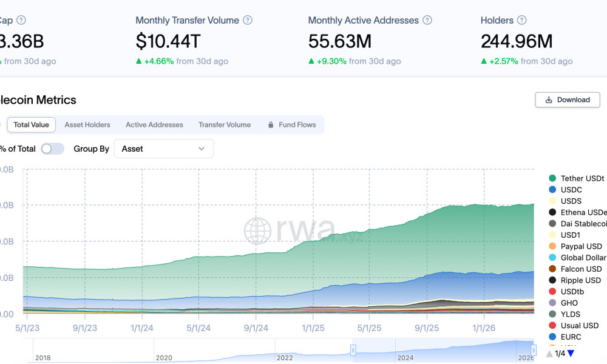This screenshot has height=364, width=607.
Task: Click the Download button
Action: (x=567, y=99)
